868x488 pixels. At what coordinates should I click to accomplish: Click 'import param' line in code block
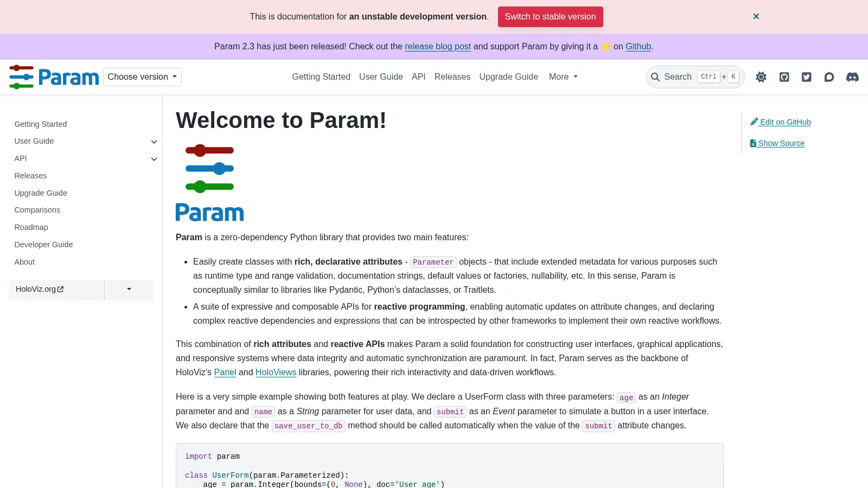point(212,457)
